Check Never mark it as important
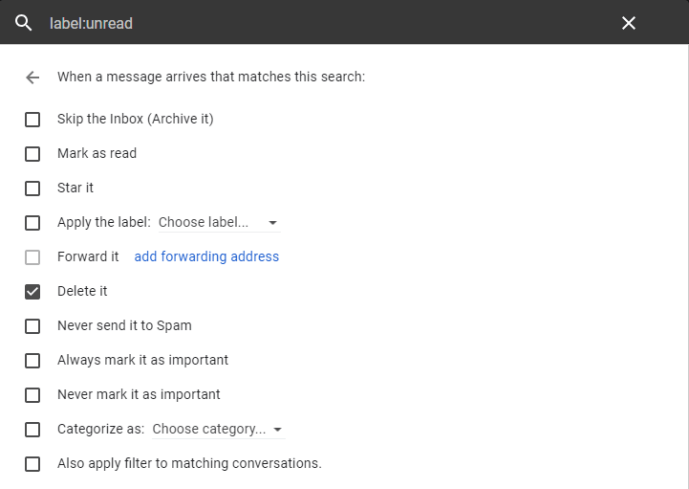 tap(33, 395)
